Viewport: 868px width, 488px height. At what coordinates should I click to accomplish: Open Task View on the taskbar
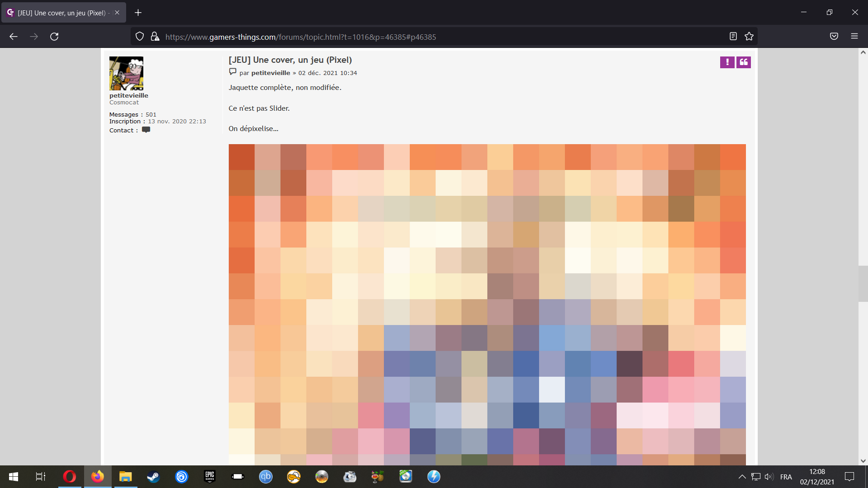coord(41,477)
